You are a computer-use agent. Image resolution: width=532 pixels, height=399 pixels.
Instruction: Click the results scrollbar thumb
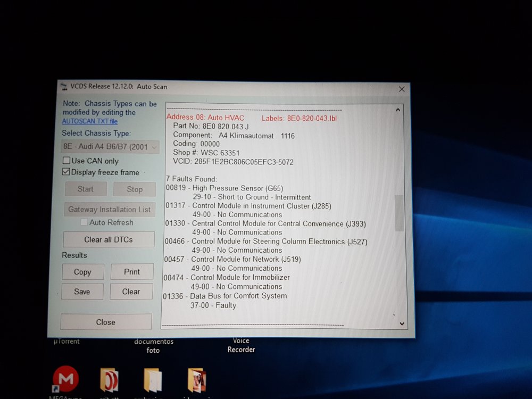[400, 213]
